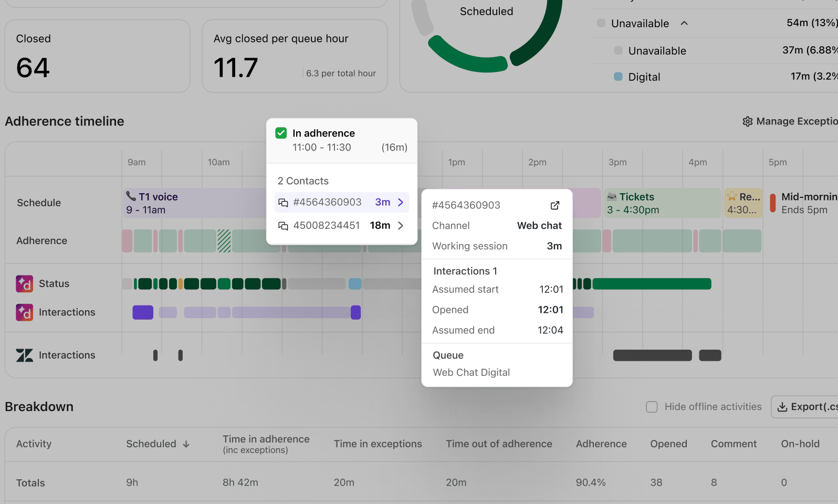Screen dimensions: 838x504
Task: Select the #4564360903 contact row
Action: click(342, 202)
